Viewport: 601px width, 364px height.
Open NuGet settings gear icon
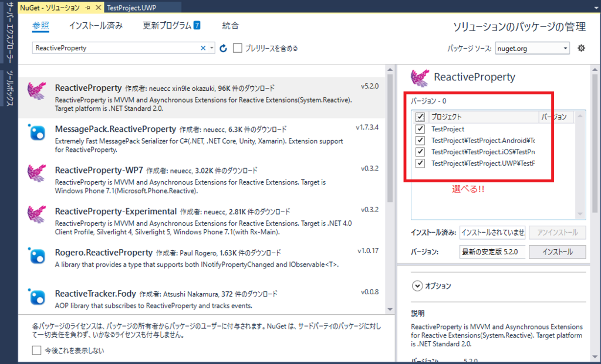tap(581, 48)
